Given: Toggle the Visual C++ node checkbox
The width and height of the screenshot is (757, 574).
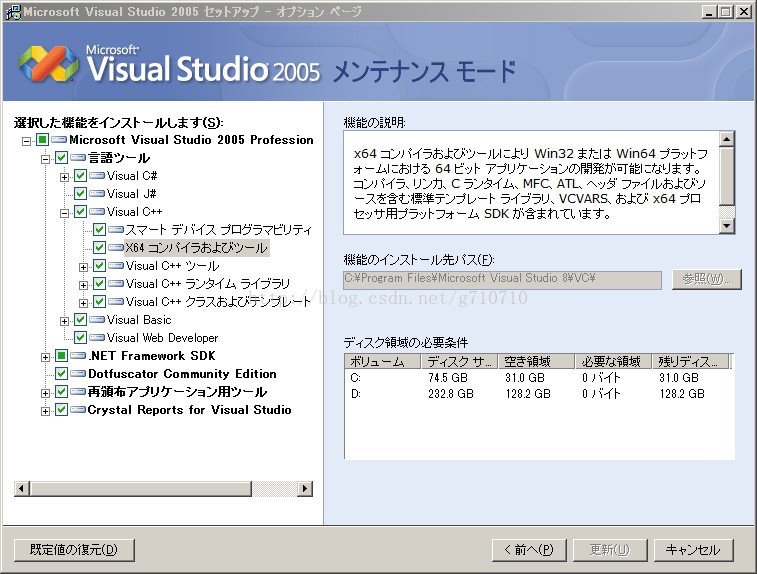Looking at the screenshot, I should 80,211.
